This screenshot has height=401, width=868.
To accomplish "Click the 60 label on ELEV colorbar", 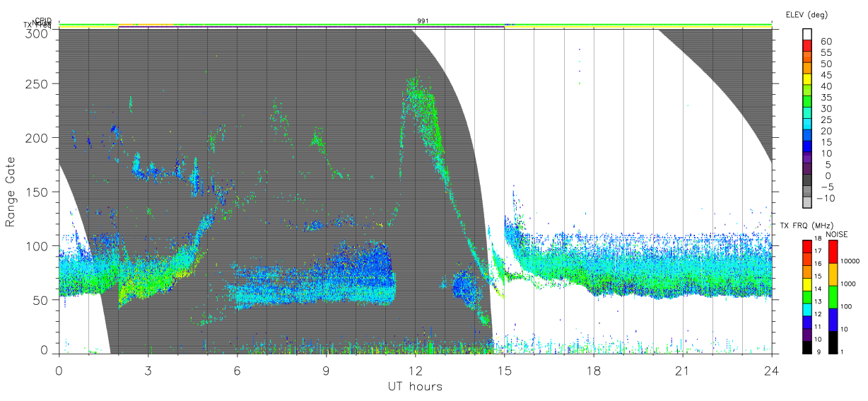I will (x=826, y=42).
